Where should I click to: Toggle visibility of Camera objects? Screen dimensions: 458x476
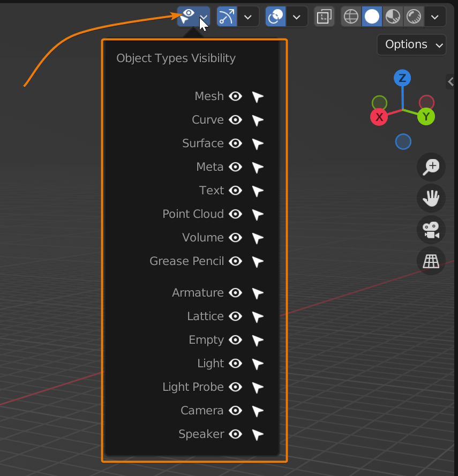235,411
